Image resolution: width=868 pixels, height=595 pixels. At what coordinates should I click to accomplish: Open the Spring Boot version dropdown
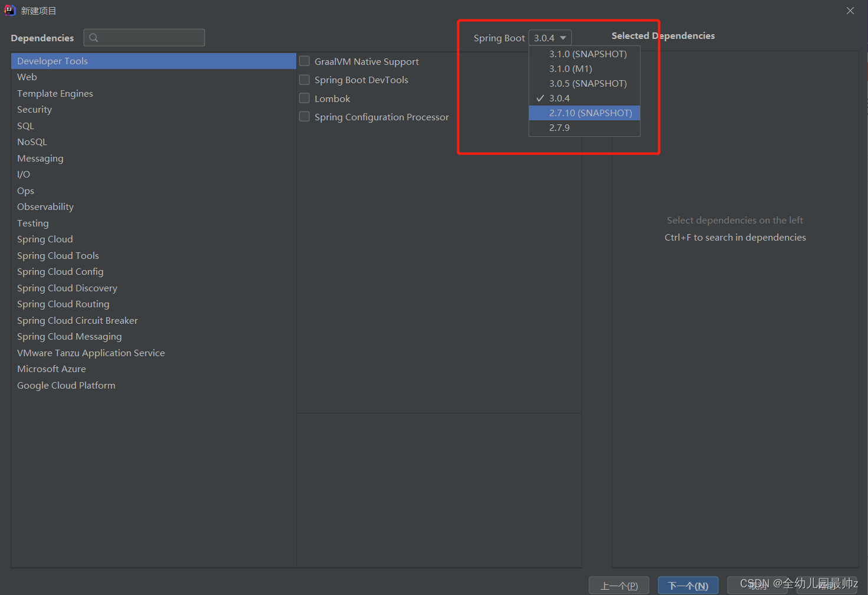[550, 38]
